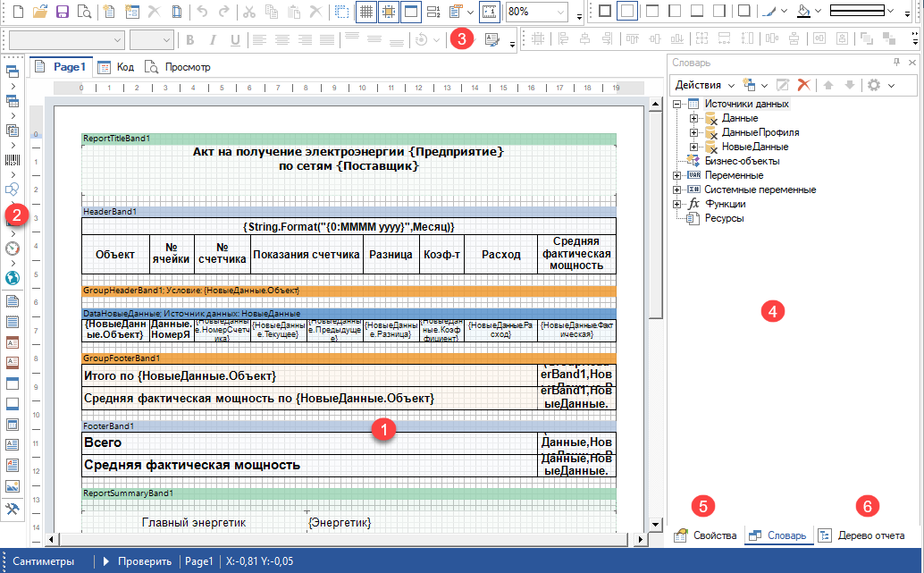Expand the Функции tree node
924x573 pixels.
click(x=677, y=204)
